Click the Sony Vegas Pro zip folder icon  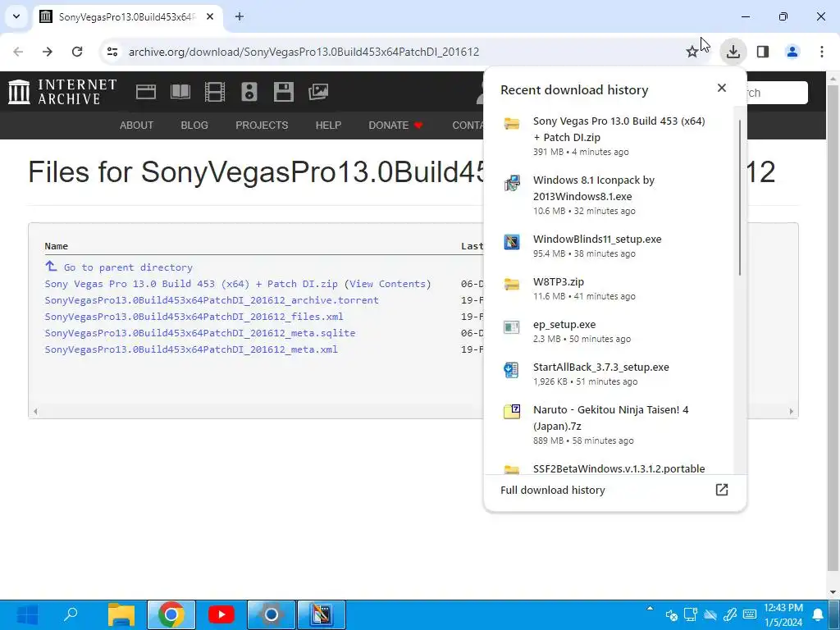coord(512,124)
